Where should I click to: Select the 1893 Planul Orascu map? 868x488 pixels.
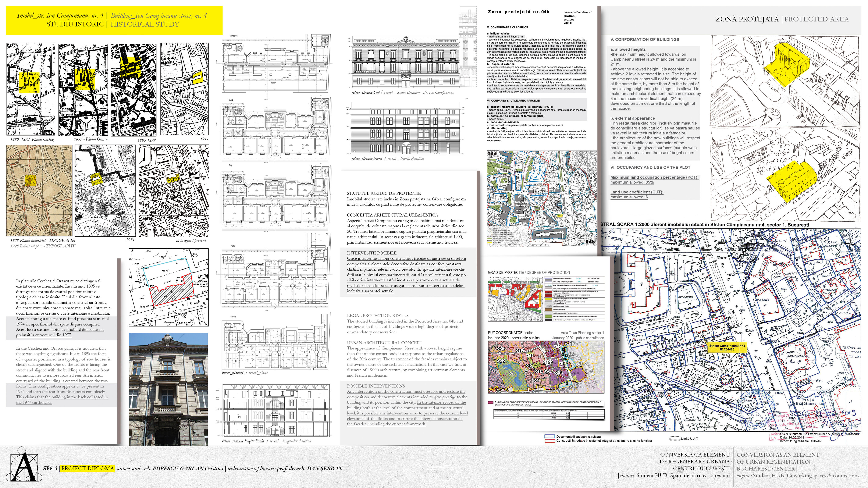click(x=83, y=90)
